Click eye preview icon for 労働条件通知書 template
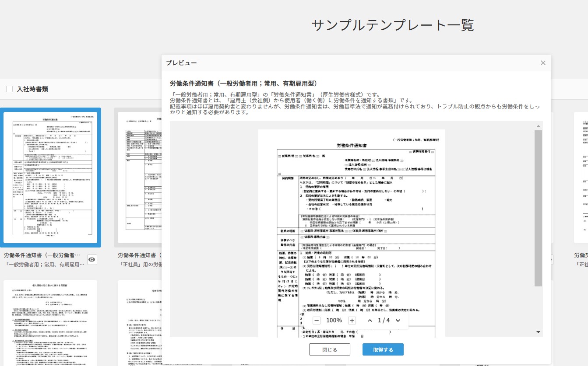Image resolution: width=588 pixels, height=366 pixels. coord(92,260)
